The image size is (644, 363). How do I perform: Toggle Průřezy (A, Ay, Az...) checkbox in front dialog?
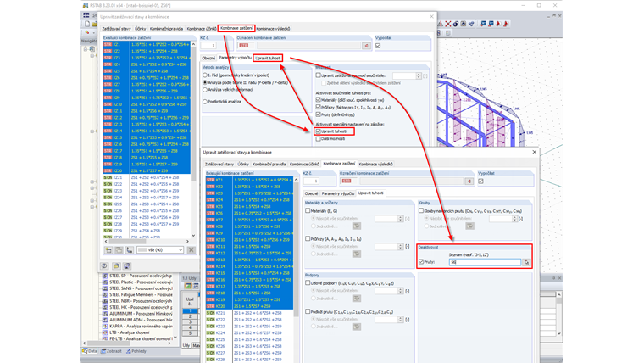pyautogui.click(x=308, y=238)
